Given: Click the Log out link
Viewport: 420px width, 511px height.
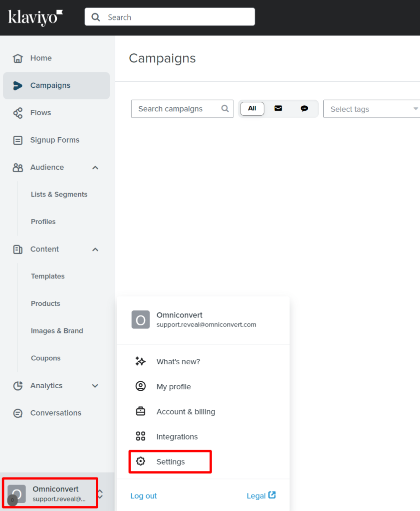Looking at the screenshot, I should (x=144, y=496).
